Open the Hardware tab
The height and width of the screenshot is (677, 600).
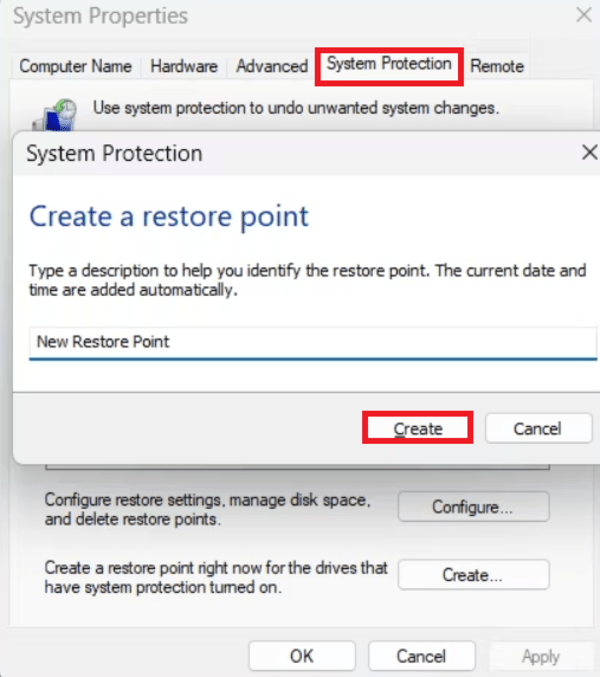184,66
